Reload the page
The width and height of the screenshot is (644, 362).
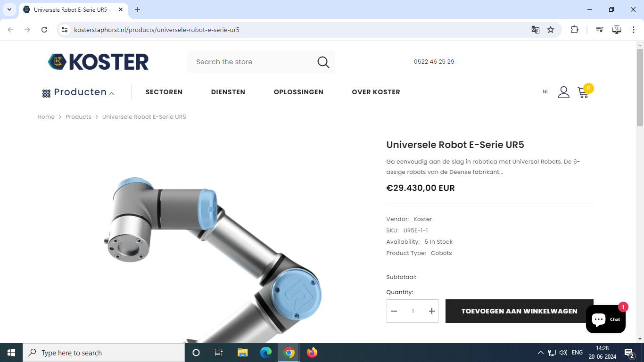(44, 30)
